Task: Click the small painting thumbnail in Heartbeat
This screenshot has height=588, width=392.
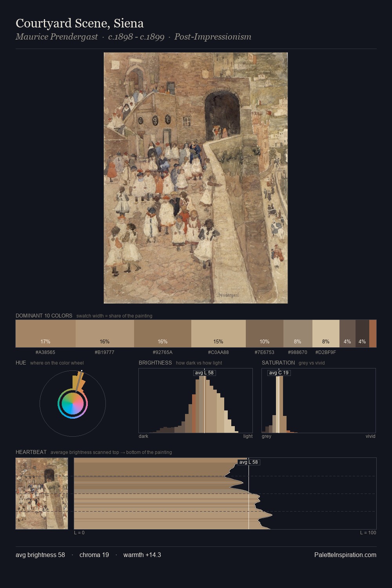Action: coord(42,494)
